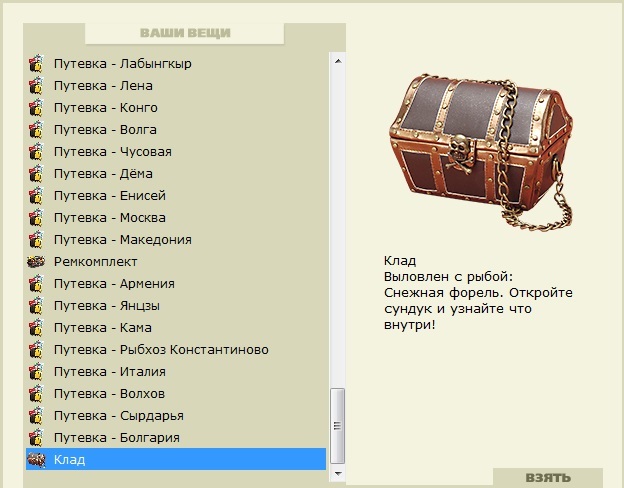Screen dimensions: 624x488
Task: Select the Путевка - Болгария item
Action: point(176,438)
